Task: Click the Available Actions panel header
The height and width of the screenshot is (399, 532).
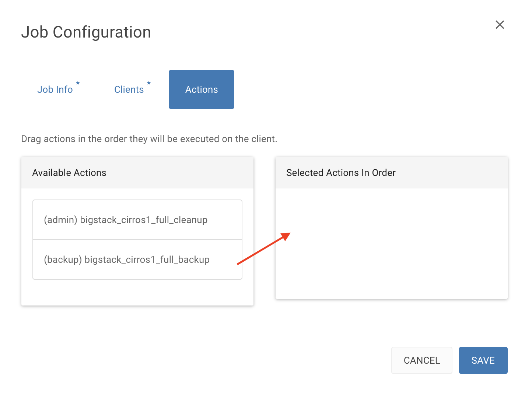Action: pyautogui.click(x=137, y=173)
